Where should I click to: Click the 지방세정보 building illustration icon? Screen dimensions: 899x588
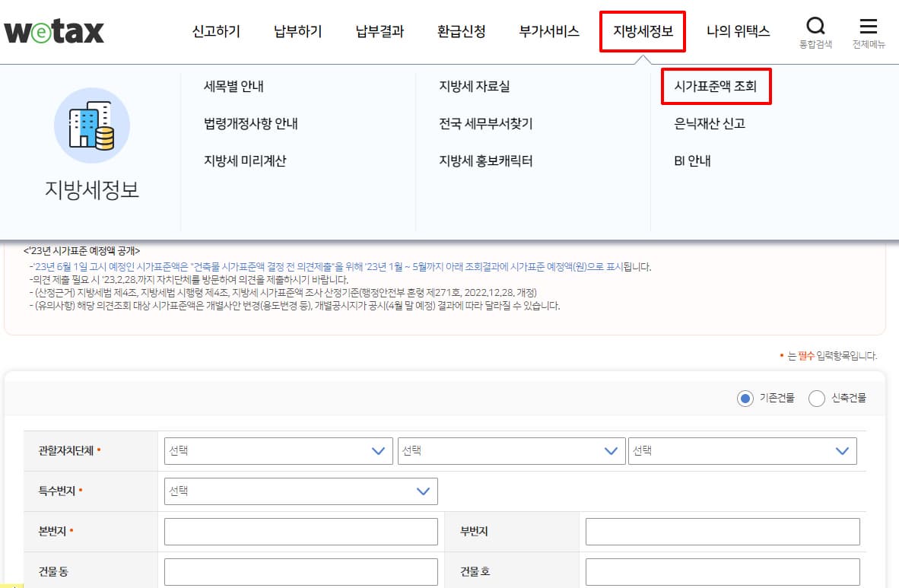coord(92,126)
